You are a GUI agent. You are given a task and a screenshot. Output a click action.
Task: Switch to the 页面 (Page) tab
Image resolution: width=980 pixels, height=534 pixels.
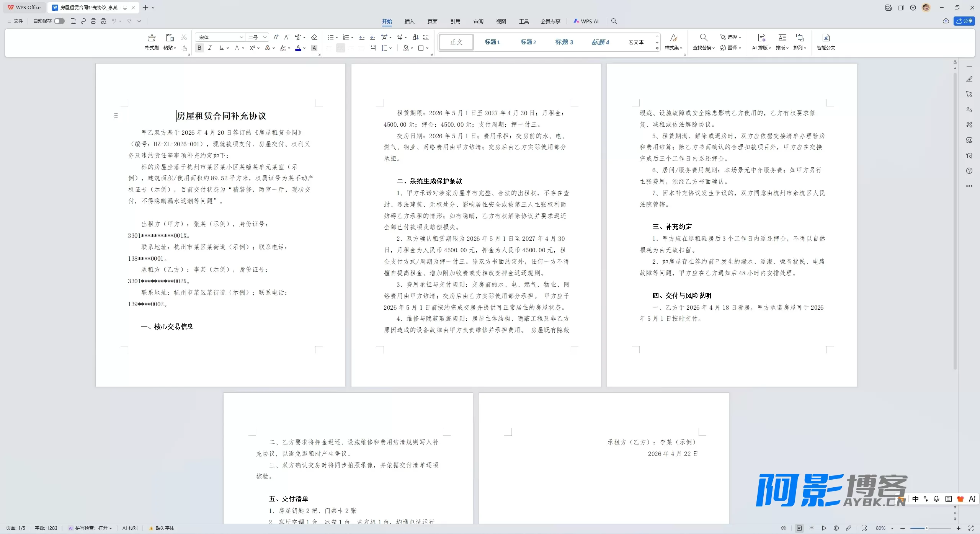click(x=432, y=21)
